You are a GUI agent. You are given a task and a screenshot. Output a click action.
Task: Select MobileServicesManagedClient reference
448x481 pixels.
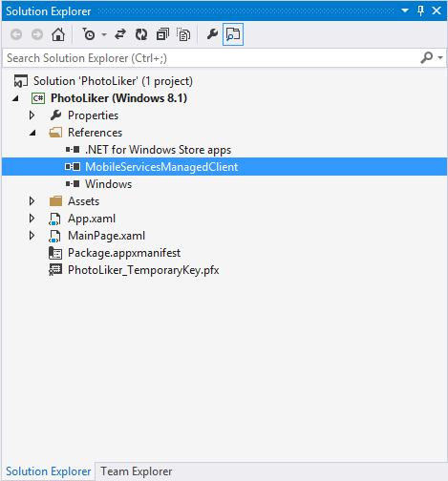[x=161, y=167]
